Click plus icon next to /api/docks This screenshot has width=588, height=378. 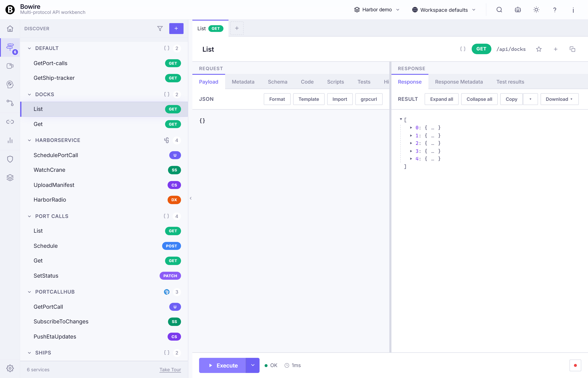555,49
